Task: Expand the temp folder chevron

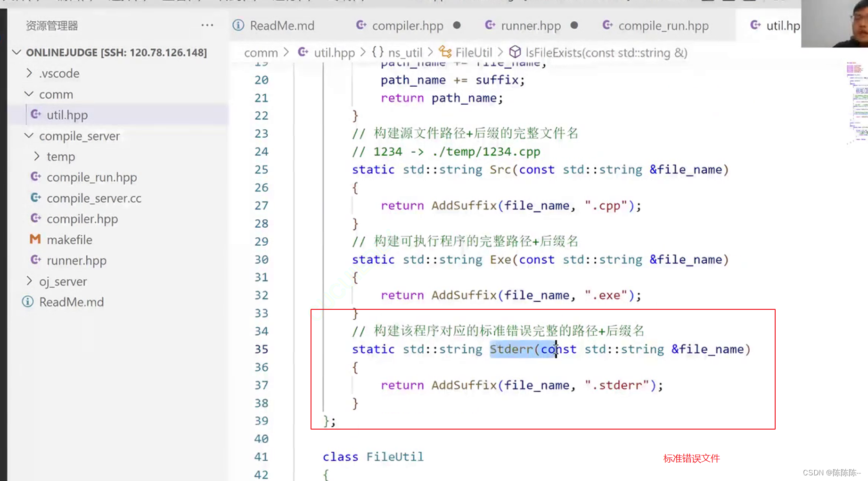Action: (37, 156)
